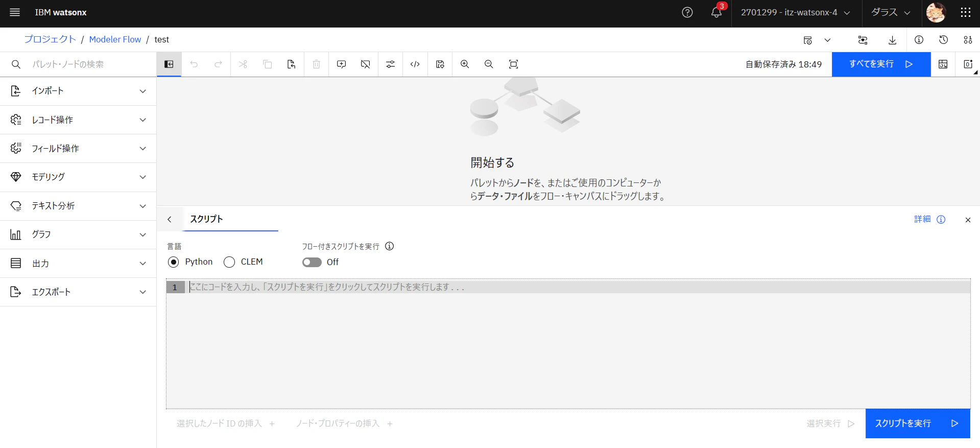Click the スクリプトを実行 button
The image size is (980, 448).
[918, 423]
